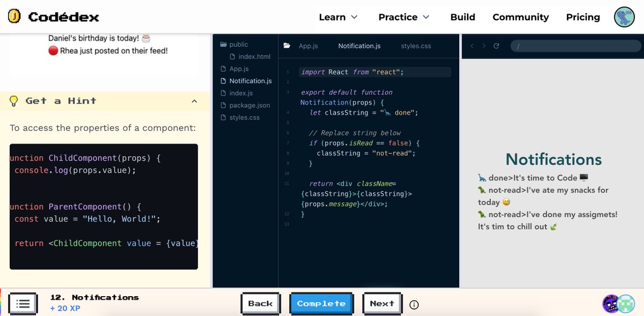Click the '// Replace string below' comment

pos(355,133)
